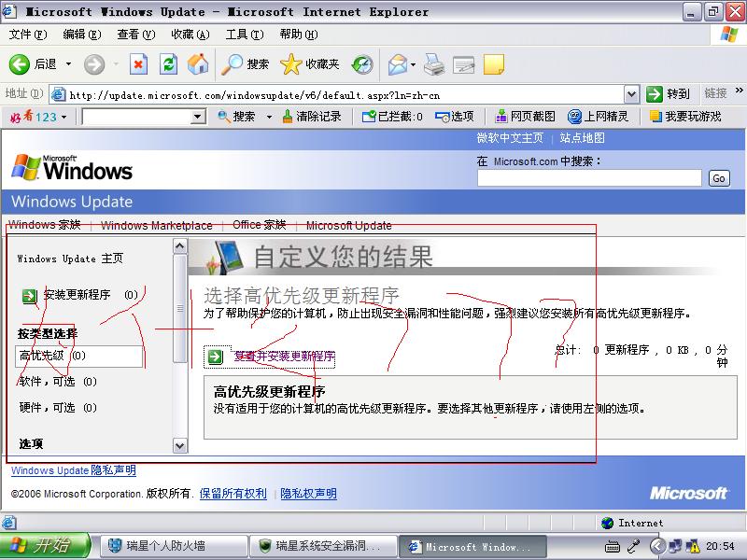Viewport: 747px width, 560px height.
Task: Click 保留所有权利 link
Action: [x=233, y=494]
